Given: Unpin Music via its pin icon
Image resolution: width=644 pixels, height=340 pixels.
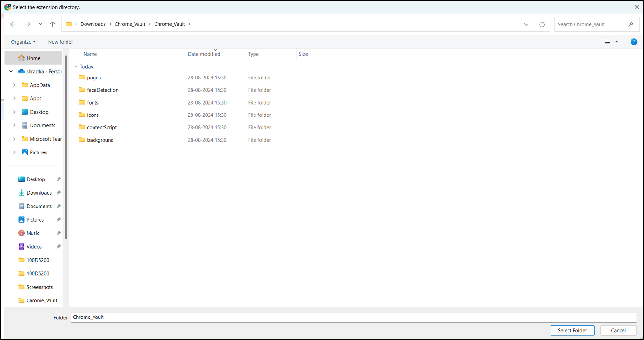Looking at the screenshot, I should [58, 233].
